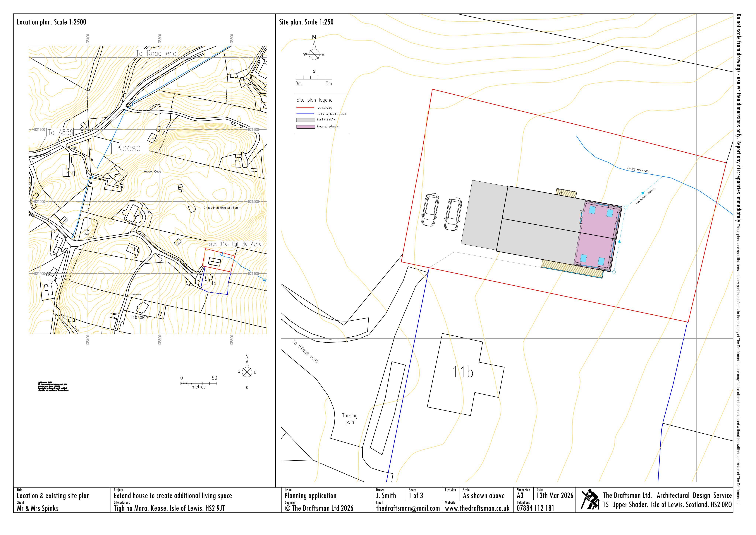Click title 'Location & existing site plan'
The height and width of the screenshot is (535, 756).
(x=53, y=496)
